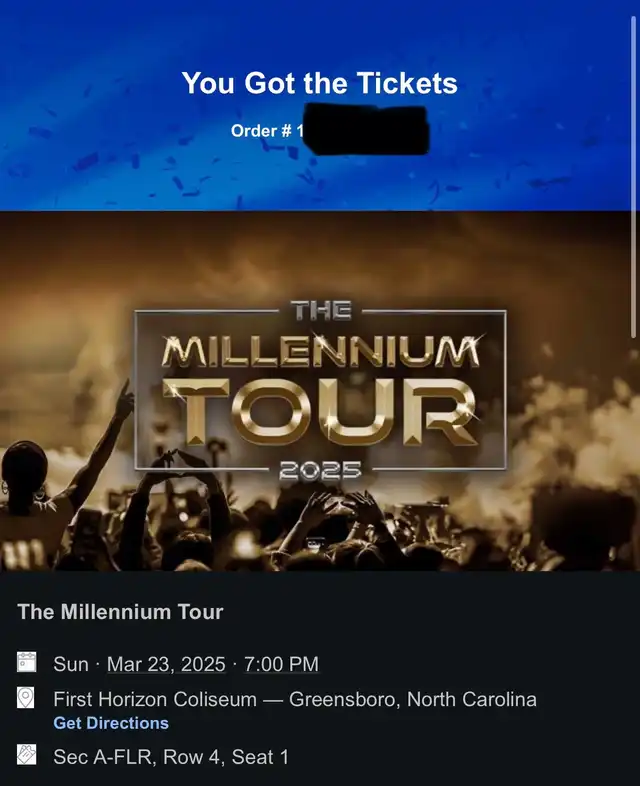640x786 pixels.
Task: Click the gold 'MILLENNIUM' word in banner
Action: 320,350
